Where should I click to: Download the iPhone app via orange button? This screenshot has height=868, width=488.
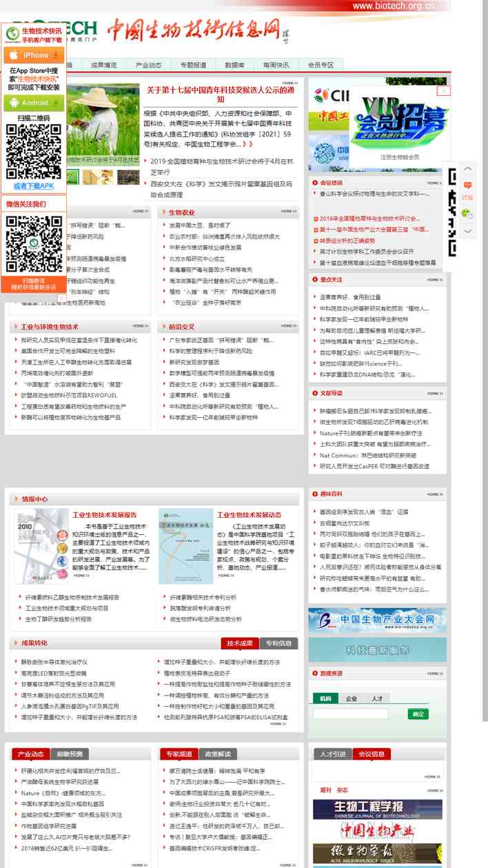(33, 54)
